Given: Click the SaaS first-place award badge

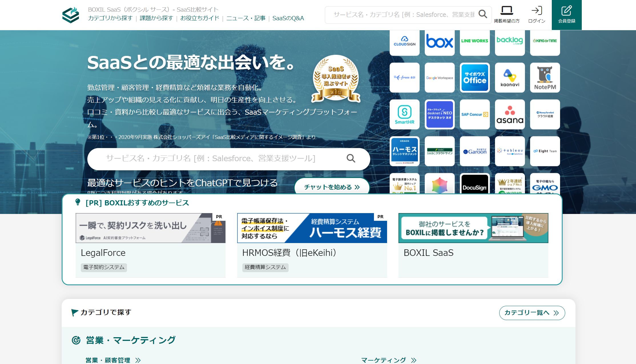Looking at the screenshot, I should point(336,79).
